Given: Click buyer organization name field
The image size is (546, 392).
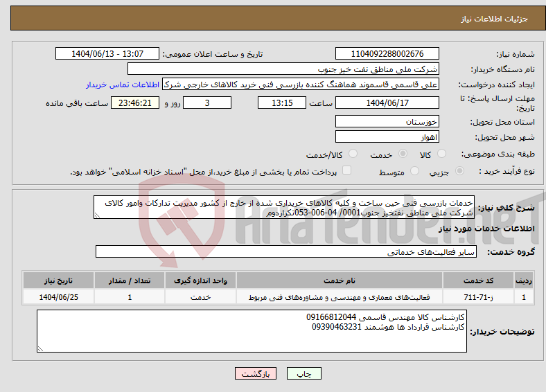Looking at the screenshot, I should click(x=283, y=69).
